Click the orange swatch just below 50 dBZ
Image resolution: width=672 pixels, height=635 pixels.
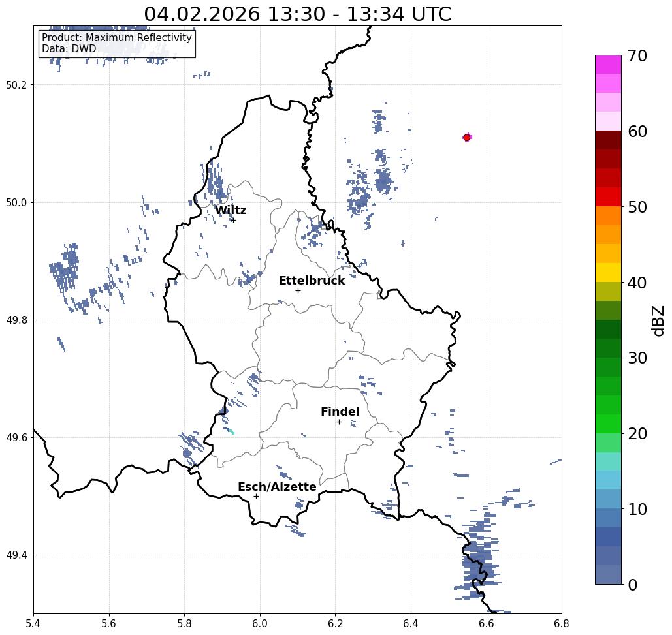(x=608, y=216)
